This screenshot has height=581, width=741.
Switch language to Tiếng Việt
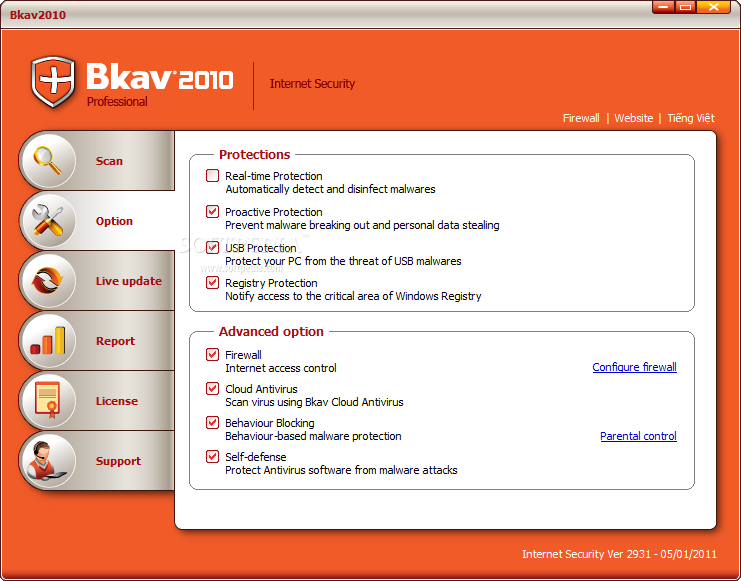[x=690, y=118]
